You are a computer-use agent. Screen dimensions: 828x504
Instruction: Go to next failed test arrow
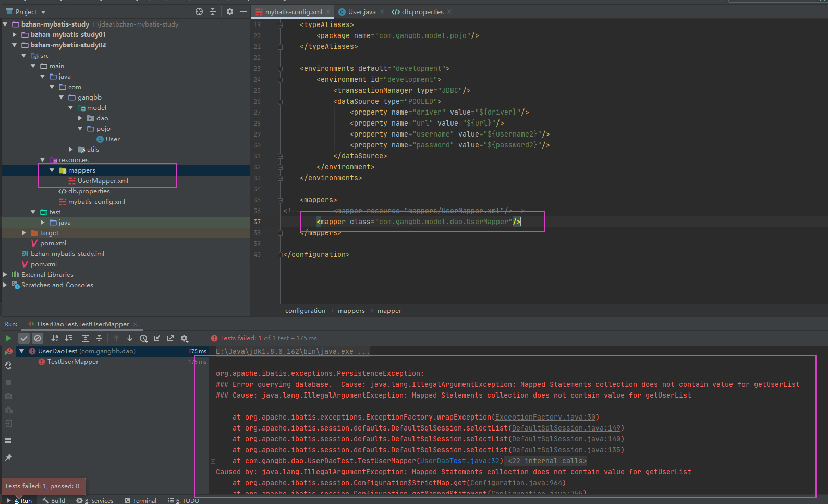(130, 338)
